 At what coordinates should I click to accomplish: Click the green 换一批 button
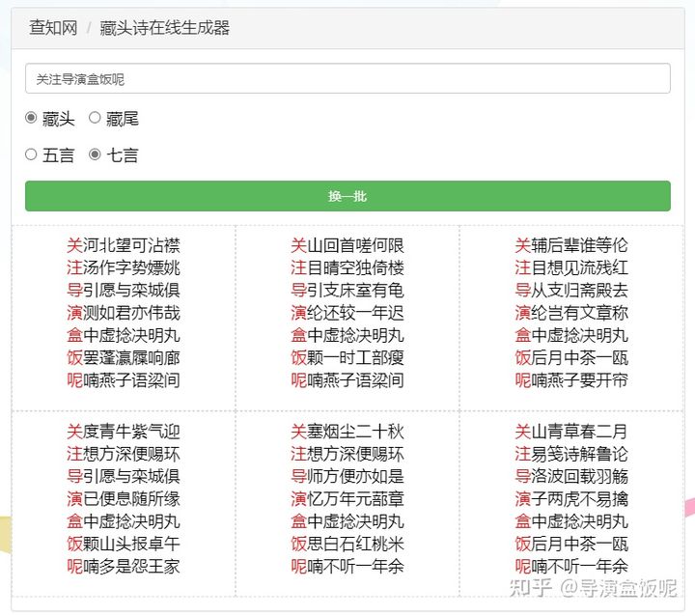pos(347,196)
